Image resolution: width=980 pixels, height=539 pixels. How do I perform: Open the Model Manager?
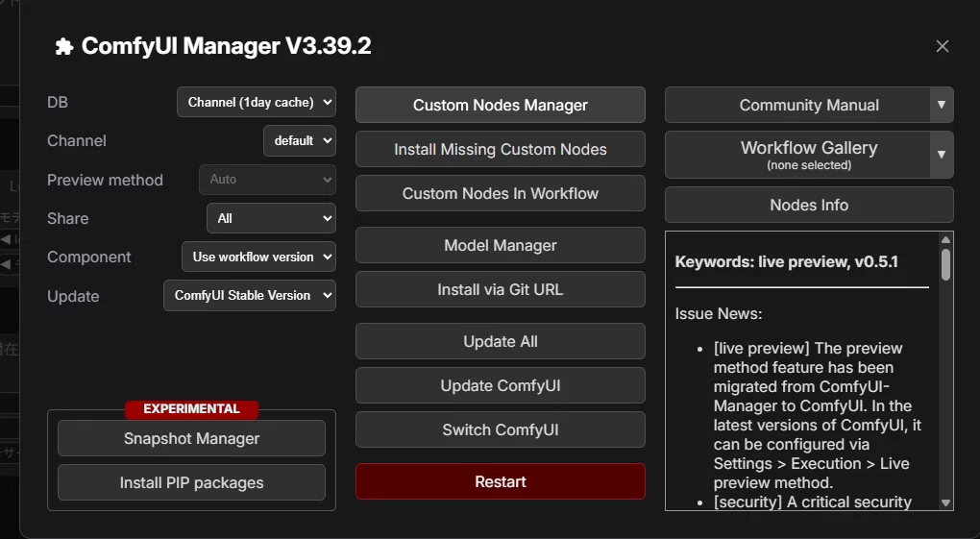[x=500, y=246]
